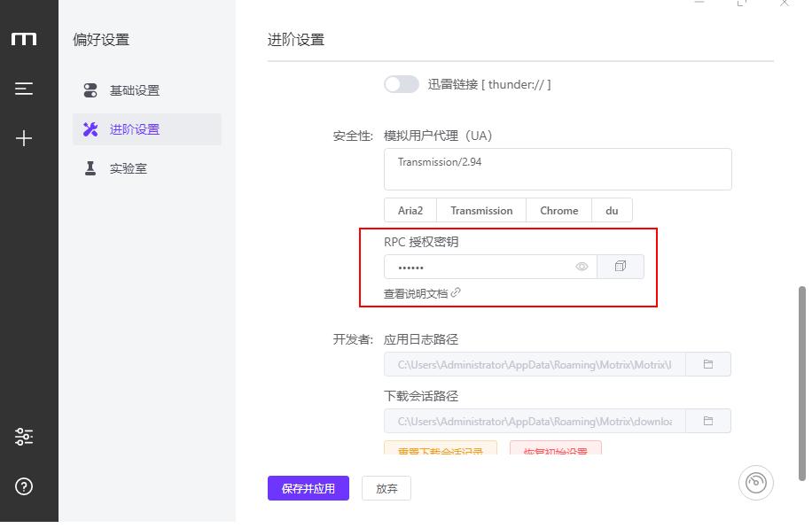This screenshot has height=528, width=812.
Task: Click the RPC secret dice generate icon
Action: point(621,267)
